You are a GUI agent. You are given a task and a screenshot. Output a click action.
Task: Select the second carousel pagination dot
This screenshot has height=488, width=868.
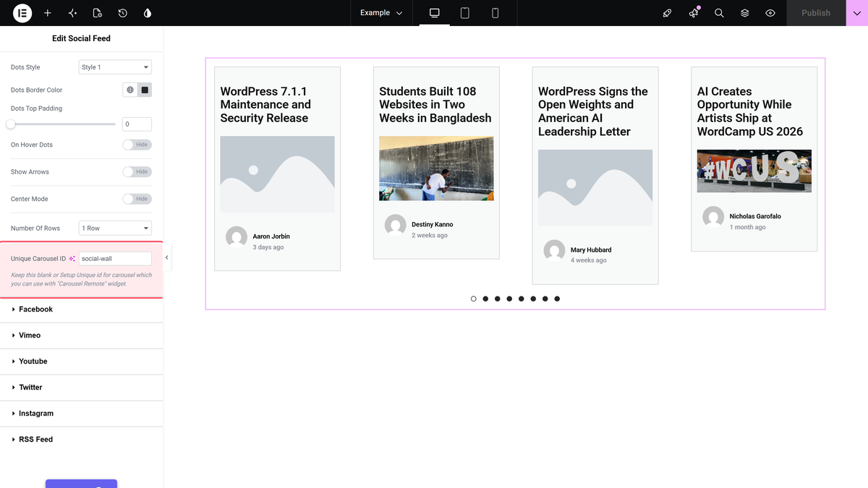coord(485,299)
